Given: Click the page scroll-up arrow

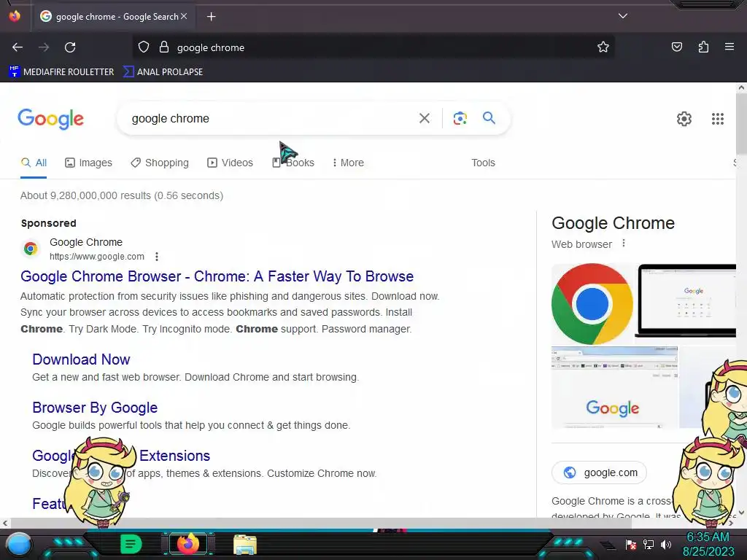Looking at the screenshot, I should [x=741, y=87].
